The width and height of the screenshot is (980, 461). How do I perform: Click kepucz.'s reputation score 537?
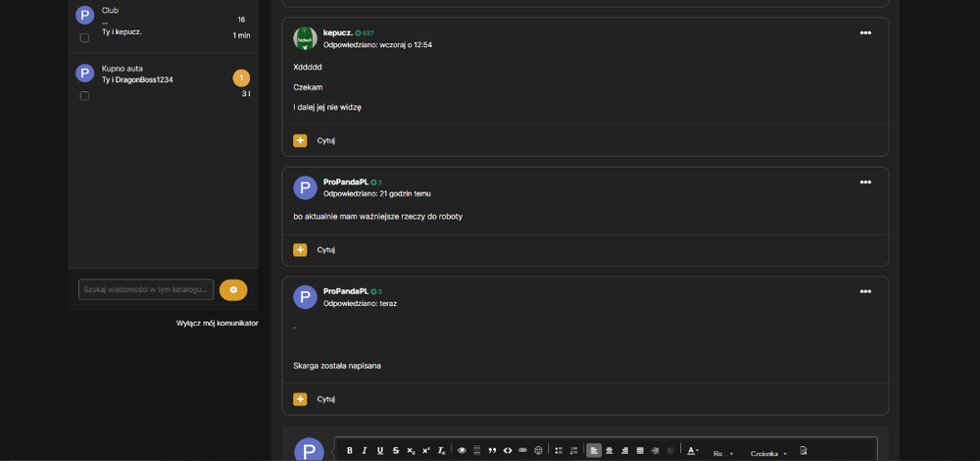365,33
